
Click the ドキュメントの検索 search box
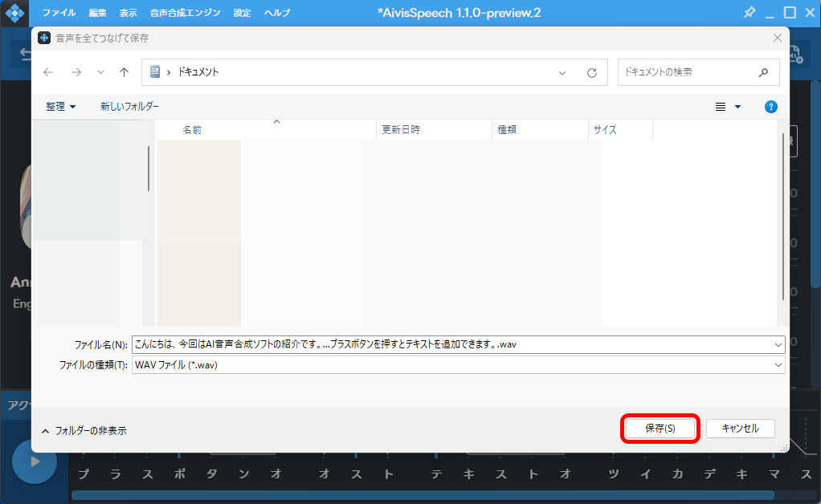[698, 72]
